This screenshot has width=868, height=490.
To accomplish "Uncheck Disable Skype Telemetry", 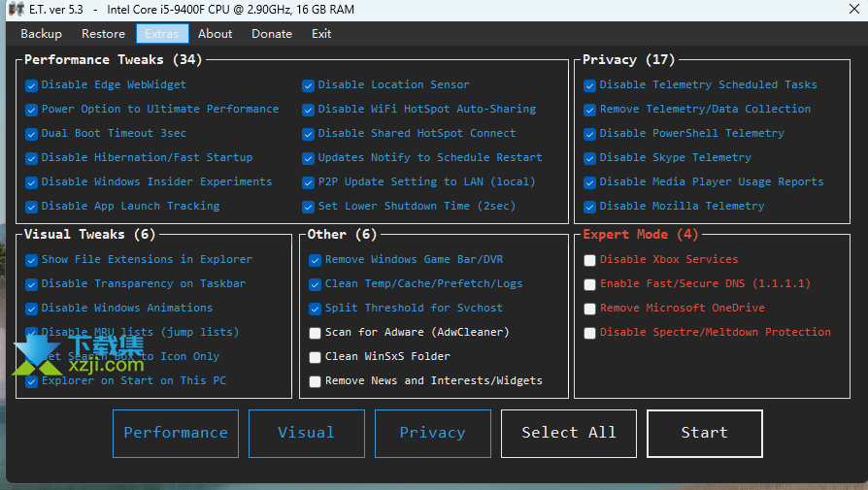I will pos(589,159).
